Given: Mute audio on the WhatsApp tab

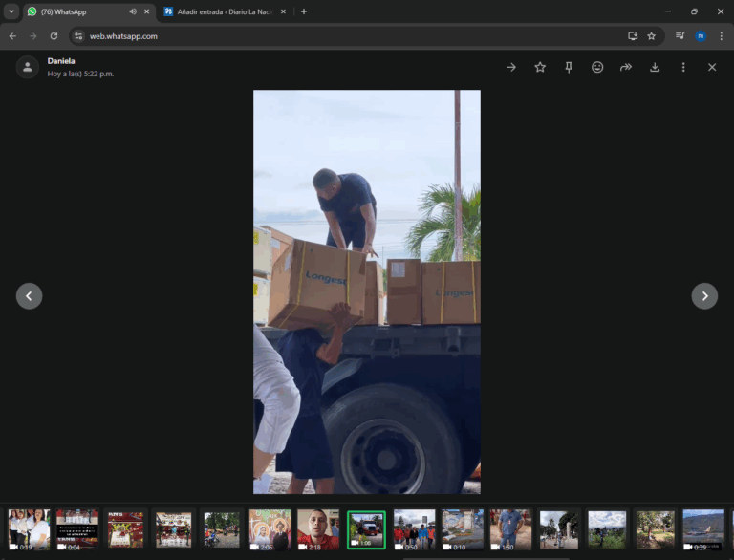Looking at the screenshot, I should 132,11.
